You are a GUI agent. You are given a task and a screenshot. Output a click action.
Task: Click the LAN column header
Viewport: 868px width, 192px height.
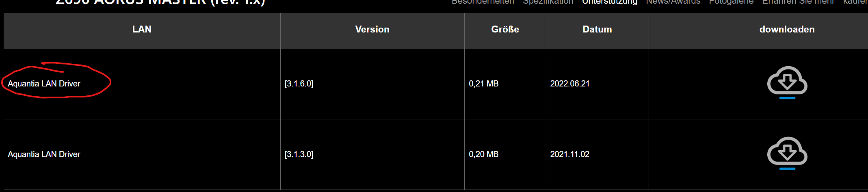click(142, 29)
